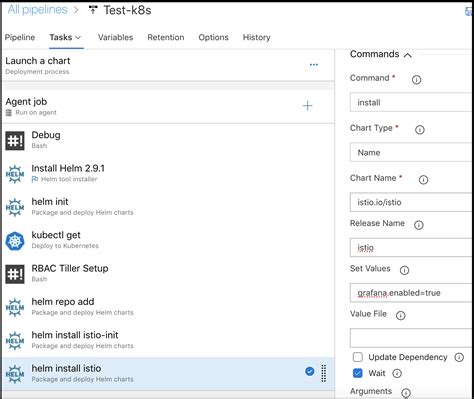Uncheck the Wait checkbox
The image size is (474, 399).
pos(358,373)
